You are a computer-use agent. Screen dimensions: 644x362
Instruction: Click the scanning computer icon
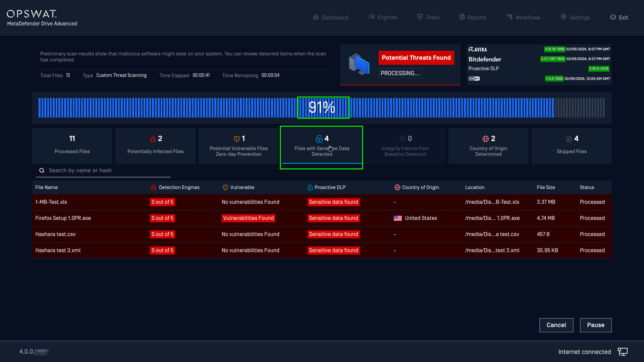click(x=359, y=64)
